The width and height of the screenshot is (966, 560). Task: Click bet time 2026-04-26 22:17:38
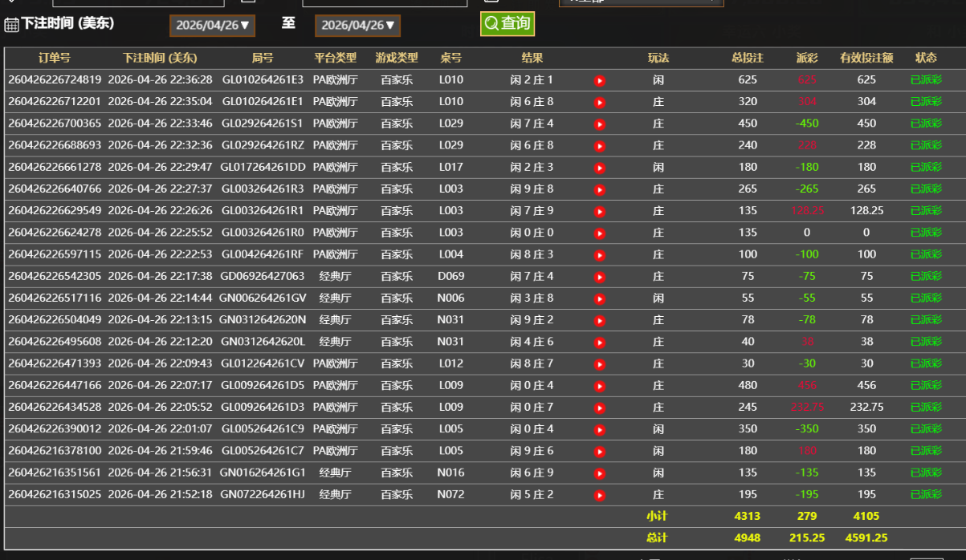point(160,276)
